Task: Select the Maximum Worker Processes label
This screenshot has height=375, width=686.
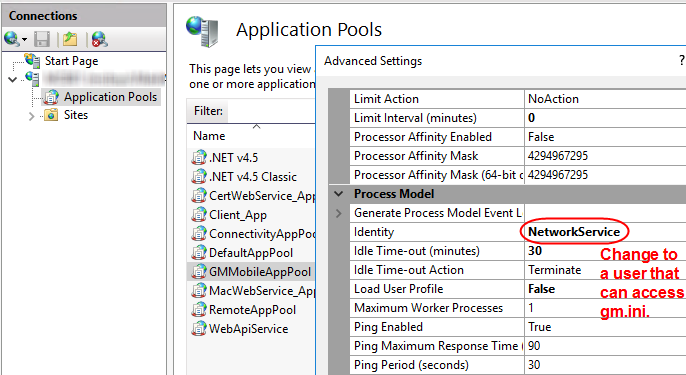Action: tap(429, 308)
